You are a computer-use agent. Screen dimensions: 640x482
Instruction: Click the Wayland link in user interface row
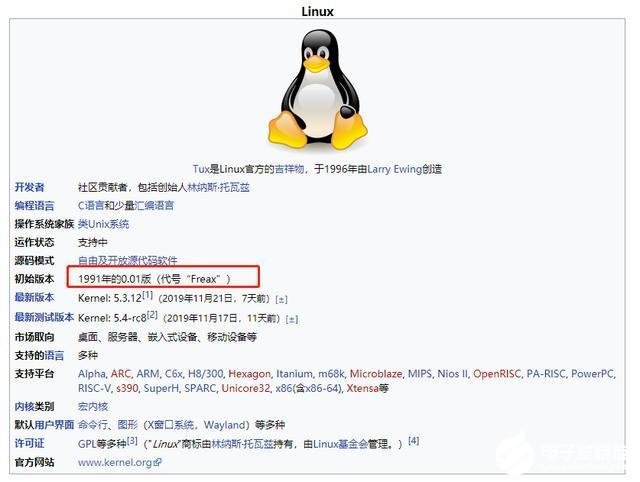pyautogui.click(x=224, y=425)
